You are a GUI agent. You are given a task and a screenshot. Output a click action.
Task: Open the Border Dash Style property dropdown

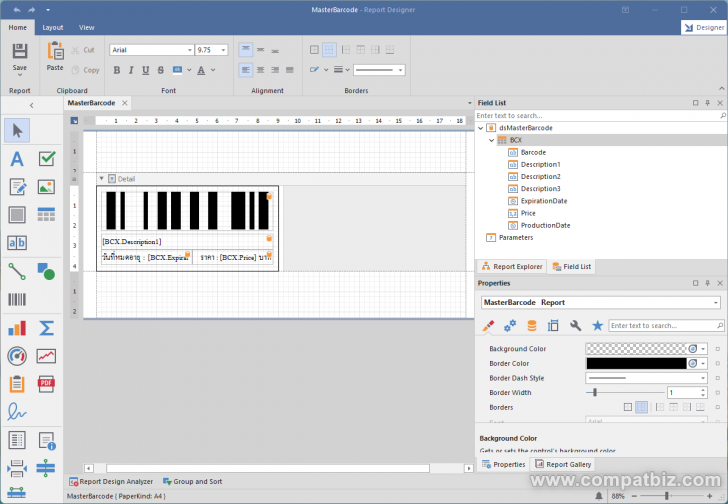(703, 378)
